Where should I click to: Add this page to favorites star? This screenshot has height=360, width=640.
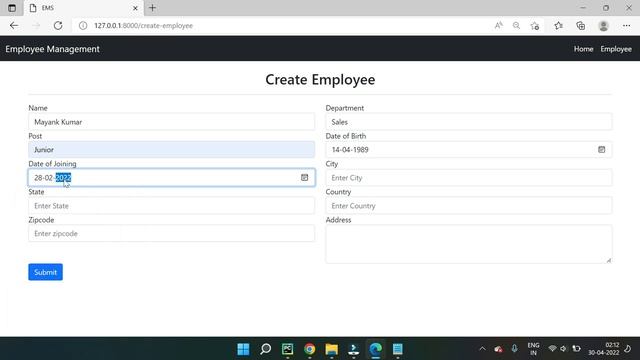point(535,25)
